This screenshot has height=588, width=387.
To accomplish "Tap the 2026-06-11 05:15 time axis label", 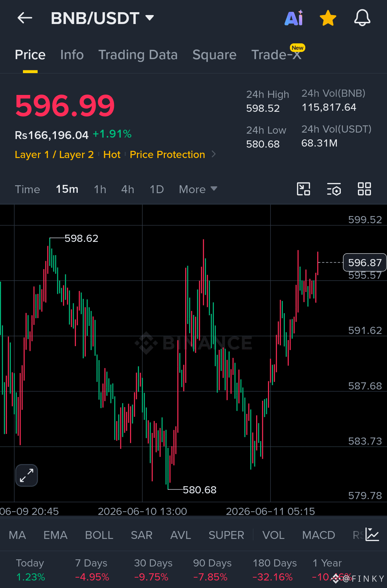I will 271,511.
